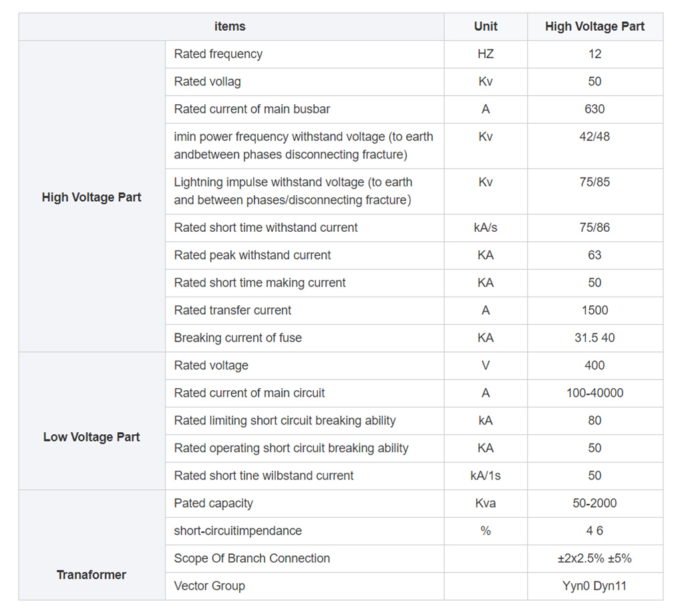Viewport: 684px width, 616px height.
Task: Select the "Rated current of main busbar" cell
Action: pyautogui.click(x=252, y=109)
